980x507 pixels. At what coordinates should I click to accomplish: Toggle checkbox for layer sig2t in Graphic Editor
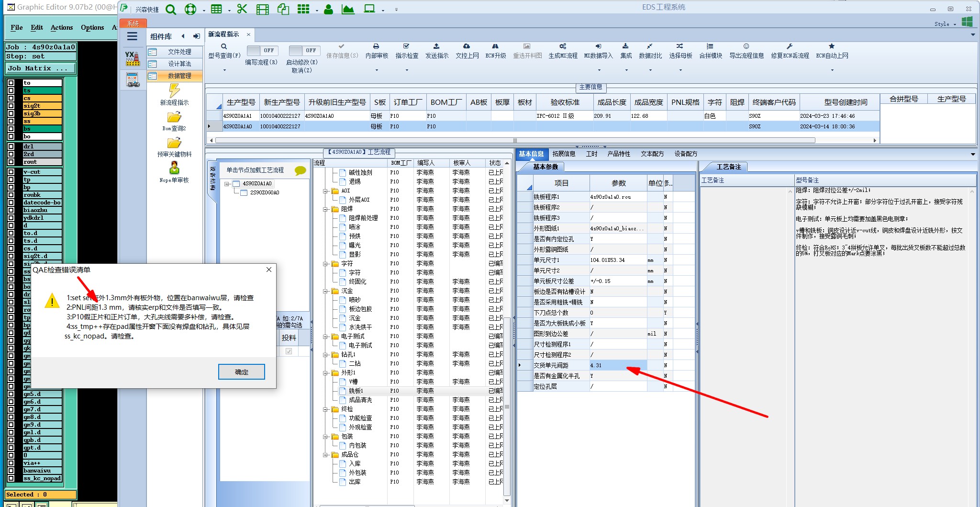11,106
